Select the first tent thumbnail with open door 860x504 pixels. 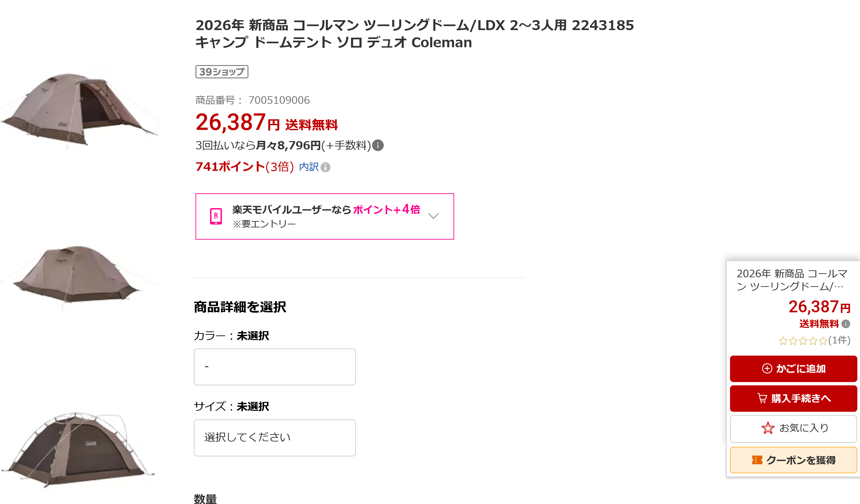[79, 109]
